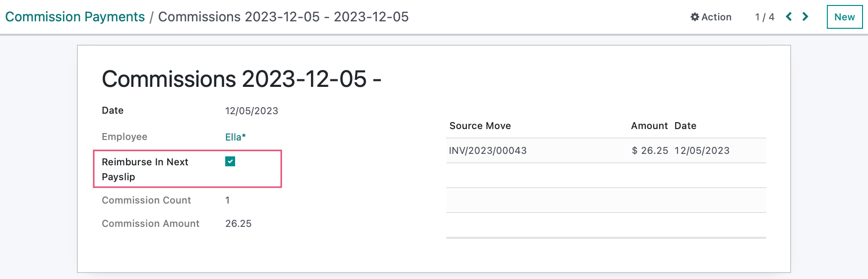The height and width of the screenshot is (279, 868).
Task: Click the Date field value 12/05/2023
Action: pyautogui.click(x=251, y=111)
